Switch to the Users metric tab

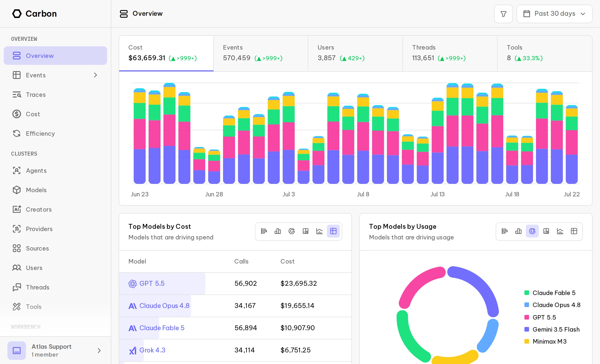tap(355, 53)
